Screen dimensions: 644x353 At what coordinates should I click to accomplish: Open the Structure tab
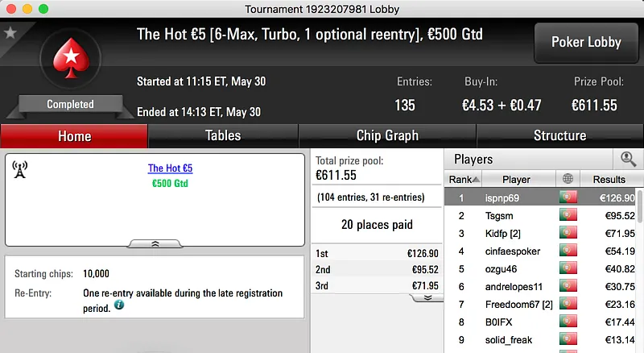559,135
